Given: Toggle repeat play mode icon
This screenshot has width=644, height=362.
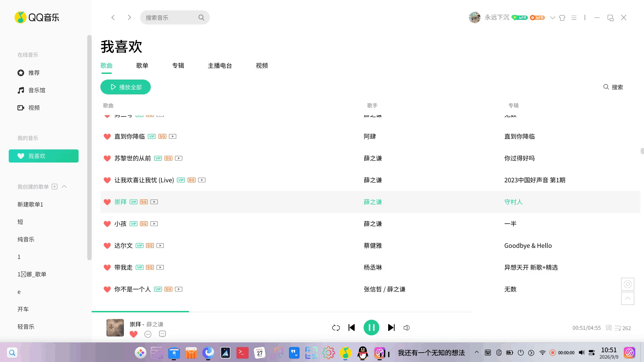Looking at the screenshot, I should (x=336, y=328).
